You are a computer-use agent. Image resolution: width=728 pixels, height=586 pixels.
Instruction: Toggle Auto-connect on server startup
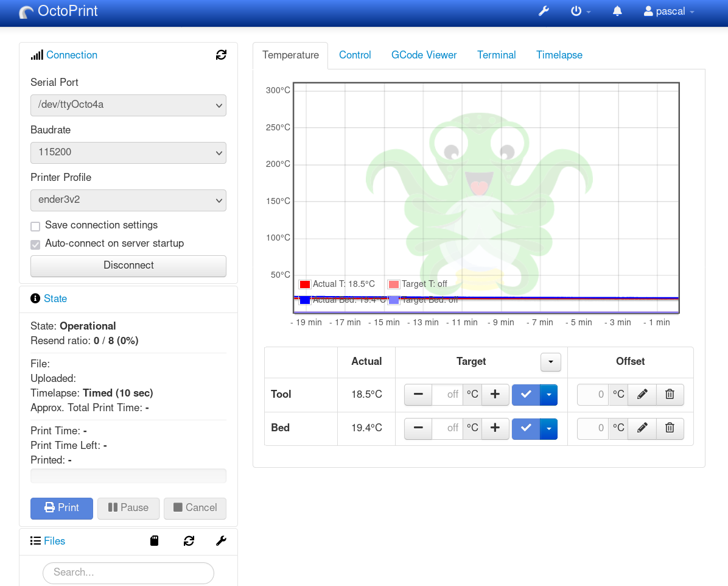click(35, 244)
